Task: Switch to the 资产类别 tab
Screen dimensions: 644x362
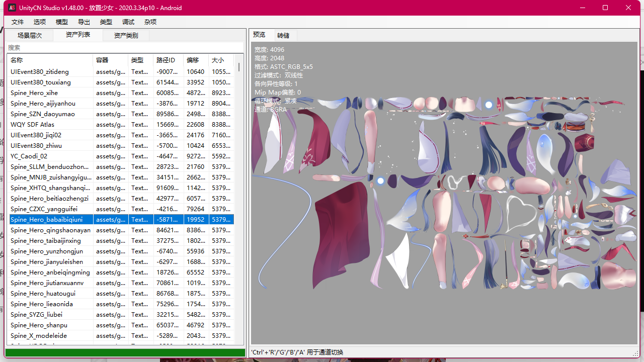Action: click(126, 36)
